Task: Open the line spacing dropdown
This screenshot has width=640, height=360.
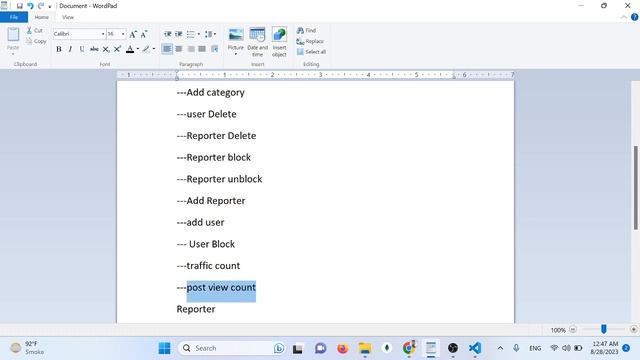Action: 210,34
